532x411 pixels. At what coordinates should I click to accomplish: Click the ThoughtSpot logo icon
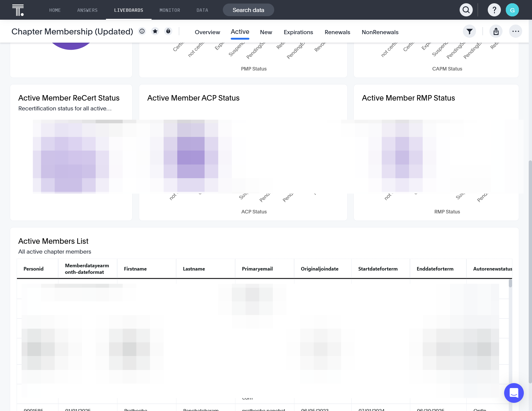(x=18, y=10)
